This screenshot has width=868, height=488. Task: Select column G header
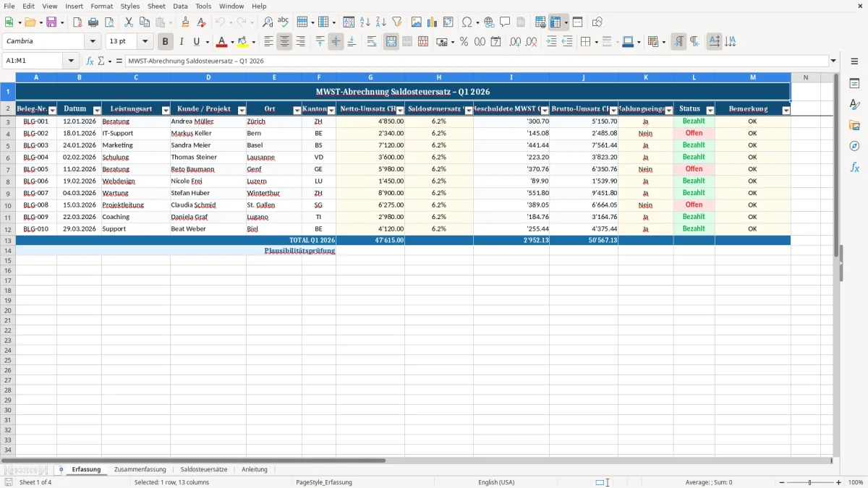pyautogui.click(x=370, y=77)
